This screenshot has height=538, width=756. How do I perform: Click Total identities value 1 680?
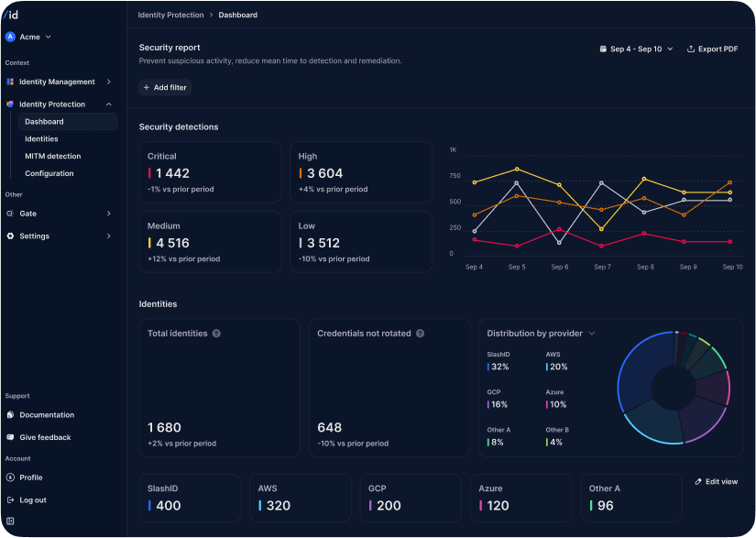164,428
